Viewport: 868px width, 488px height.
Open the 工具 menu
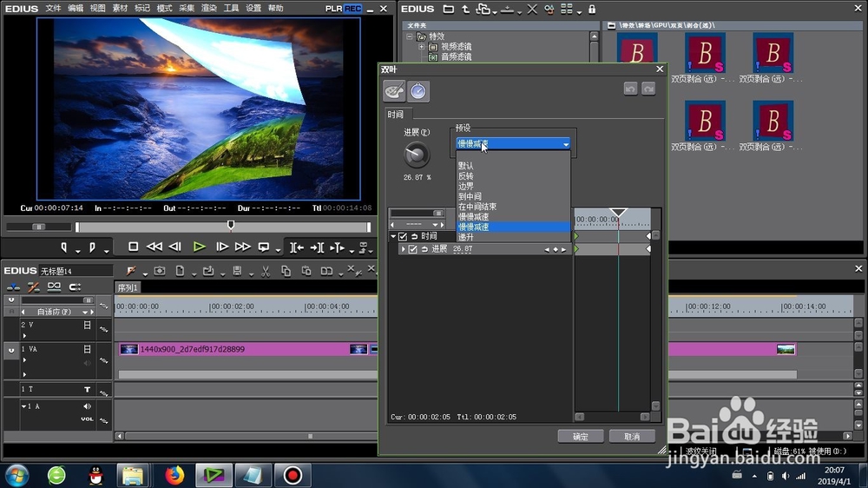231,9
